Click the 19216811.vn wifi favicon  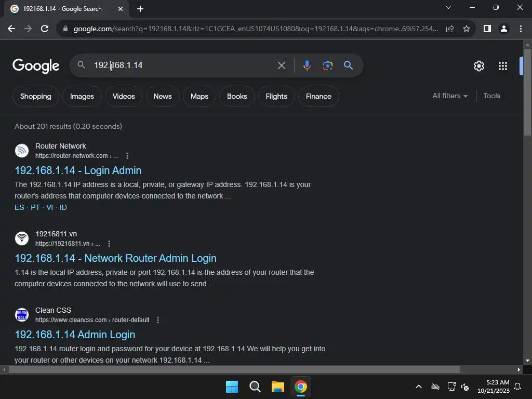coord(22,238)
